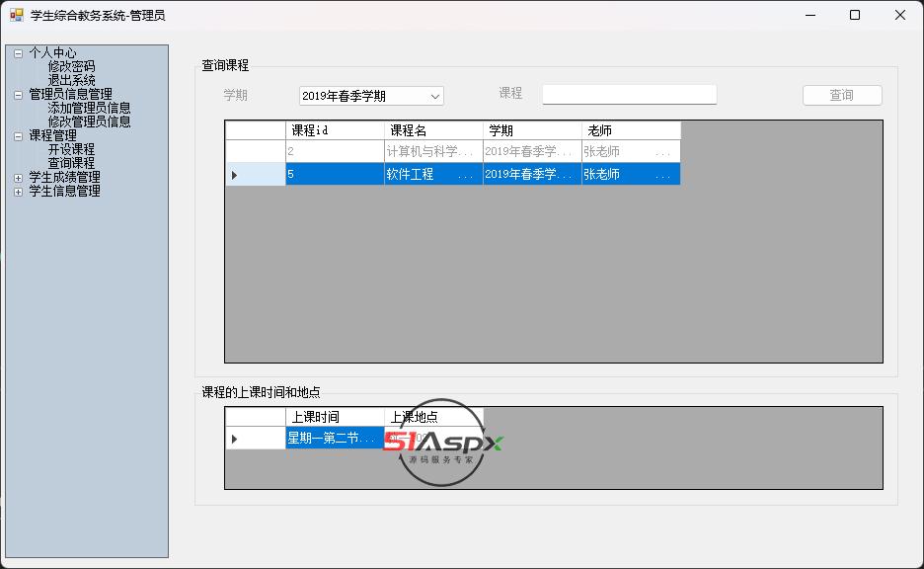This screenshot has width=924, height=569.
Task: Select the 学生信息管理 tree label
Action: coord(64,191)
